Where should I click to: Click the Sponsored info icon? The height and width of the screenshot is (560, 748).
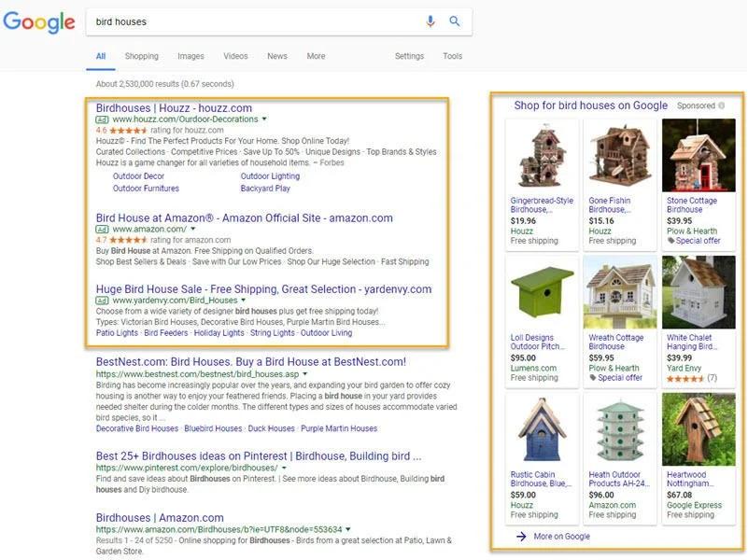(722, 105)
